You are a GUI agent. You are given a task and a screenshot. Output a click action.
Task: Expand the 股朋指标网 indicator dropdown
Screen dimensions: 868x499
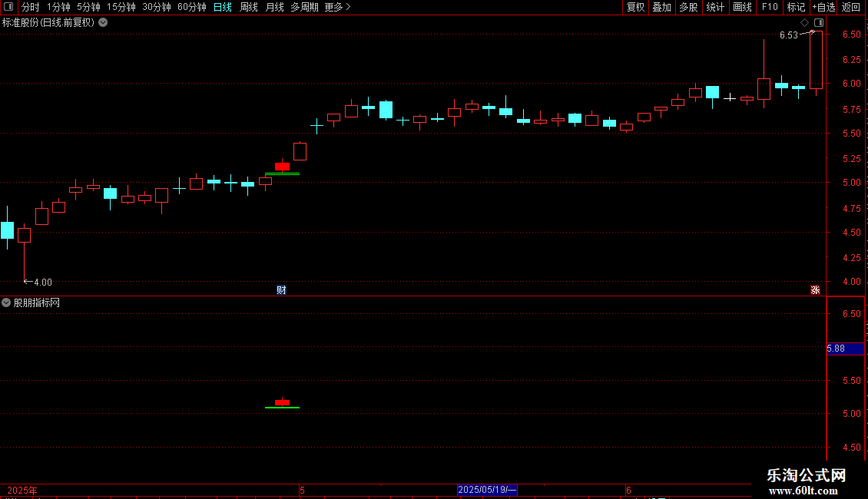[x=6, y=302]
